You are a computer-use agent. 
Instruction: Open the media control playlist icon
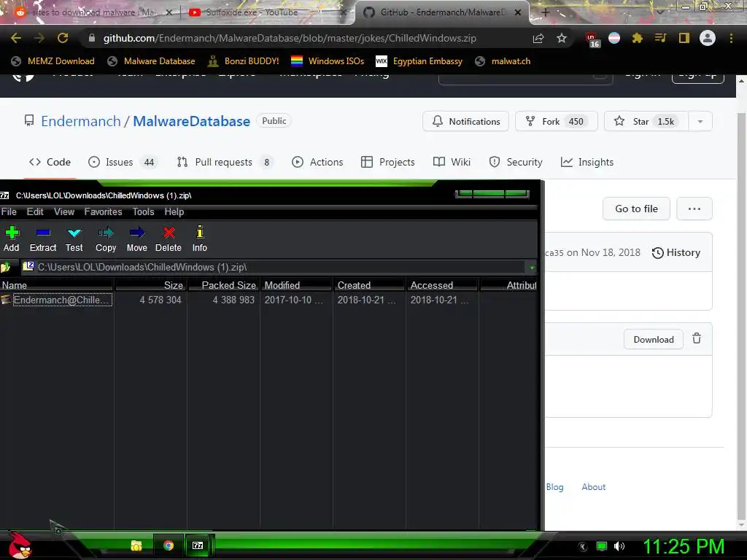click(660, 38)
